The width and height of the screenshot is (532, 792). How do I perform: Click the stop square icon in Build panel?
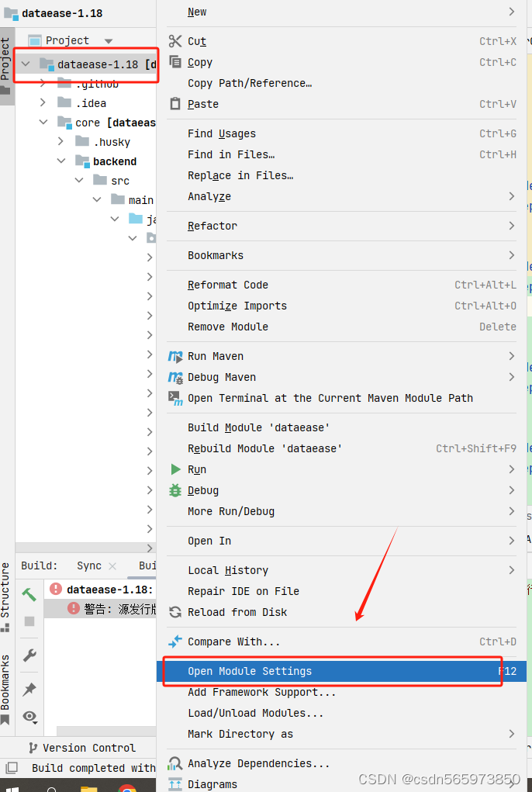(x=29, y=621)
